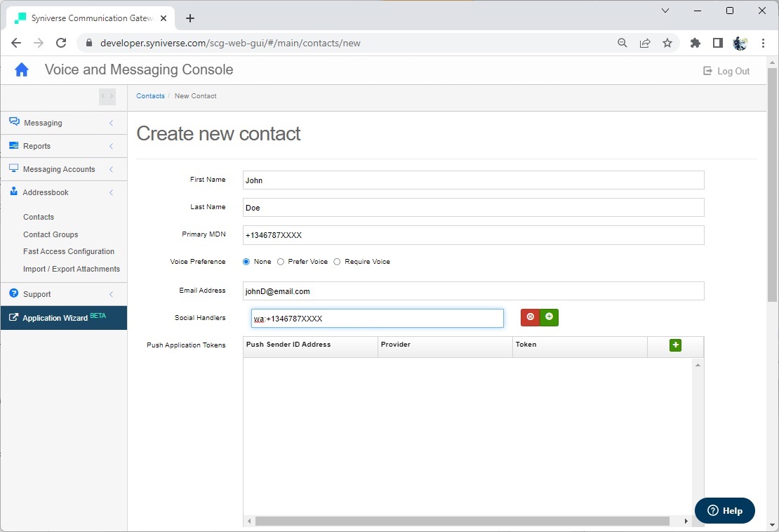Click browser back arrow
779x532 pixels.
pyautogui.click(x=16, y=43)
